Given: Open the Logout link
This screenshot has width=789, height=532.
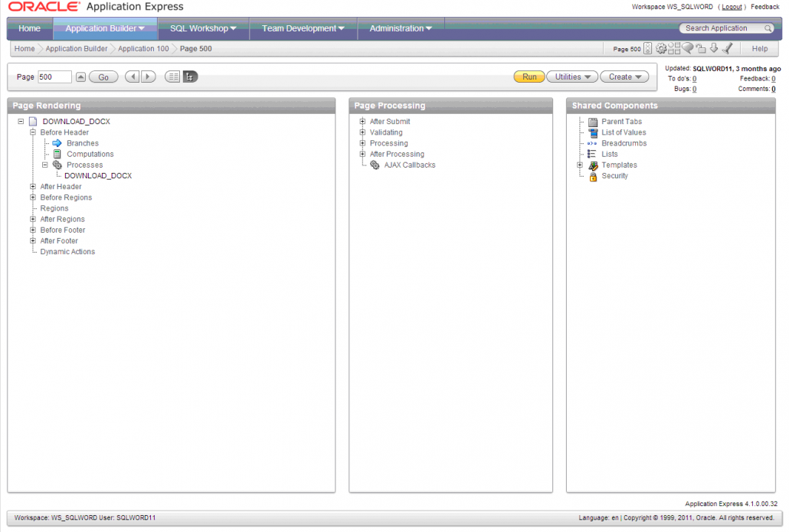Looking at the screenshot, I should 732,6.
